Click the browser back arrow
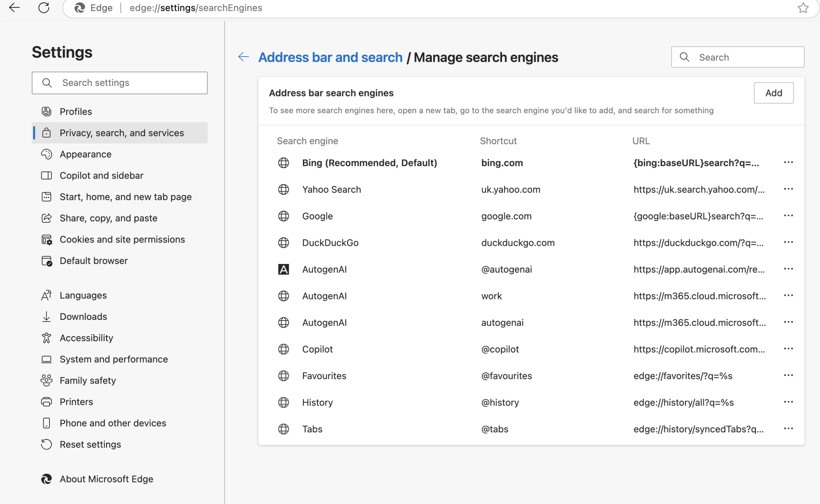 pos(14,8)
